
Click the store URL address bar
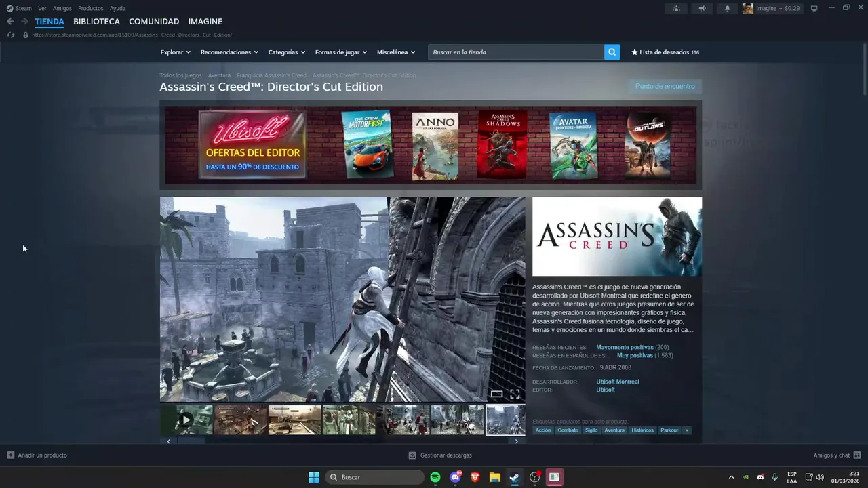point(132,35)
